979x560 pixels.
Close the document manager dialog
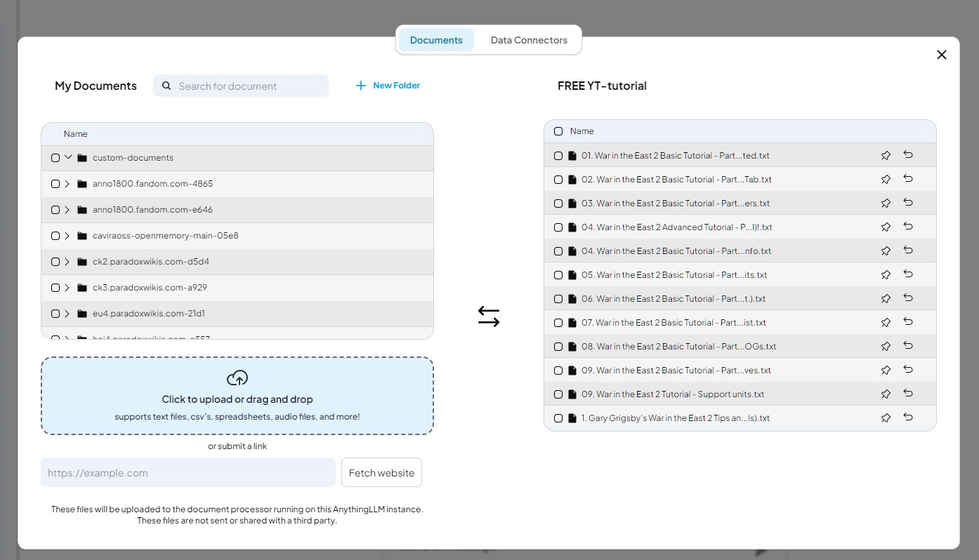coord(942,55)
